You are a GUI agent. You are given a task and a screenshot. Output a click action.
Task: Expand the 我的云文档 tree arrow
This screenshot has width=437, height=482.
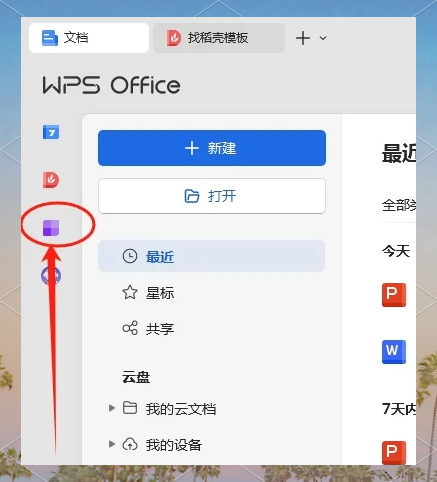112,408
